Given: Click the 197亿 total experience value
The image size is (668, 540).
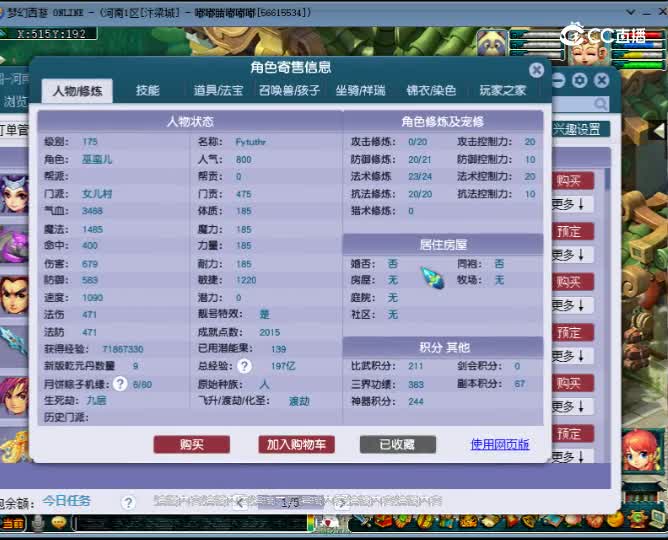Looking at the screenshot, I should (283, 366).
